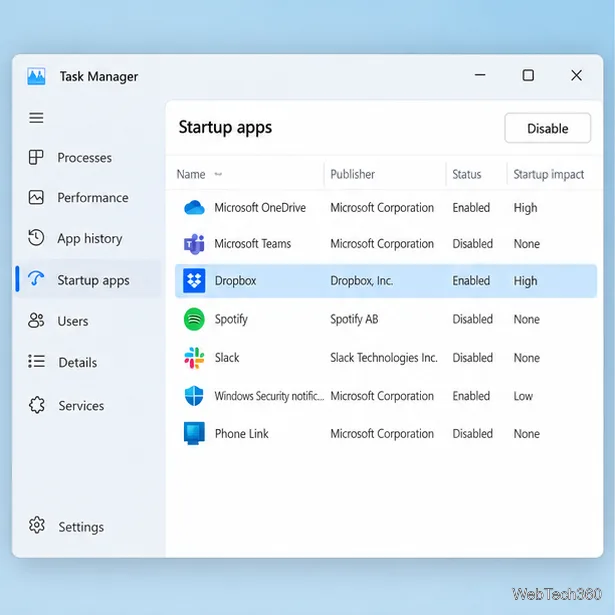Screen dimensions: 615x615
Task: Click the Spotify AB publisher cell
Action: pos(354,319)
